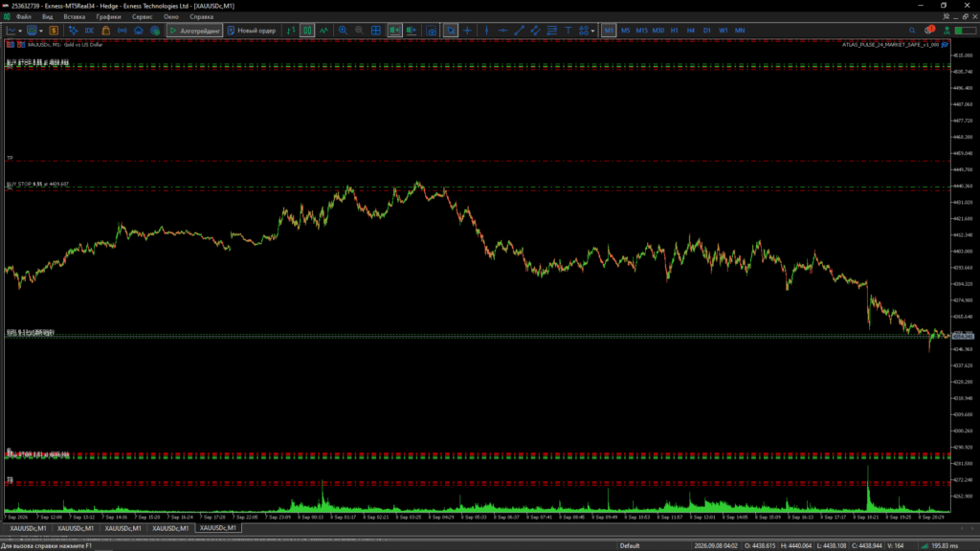
Task: Click the Default profile status entry
Action: 630,546
